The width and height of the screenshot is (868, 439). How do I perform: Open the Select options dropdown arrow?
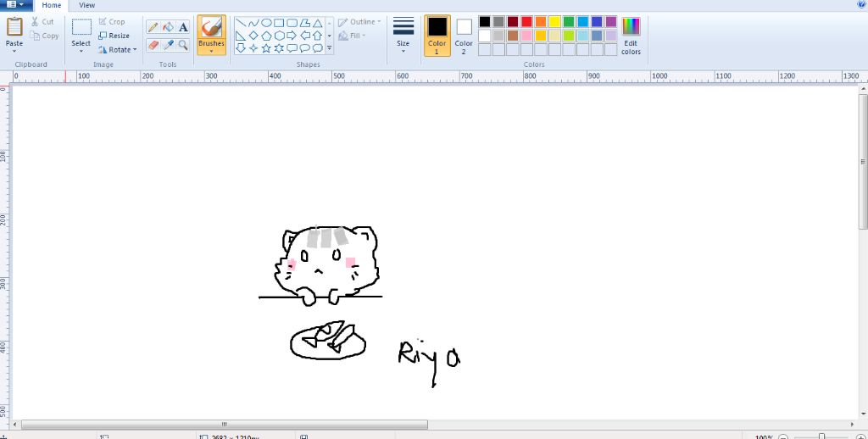click(81, 51)
